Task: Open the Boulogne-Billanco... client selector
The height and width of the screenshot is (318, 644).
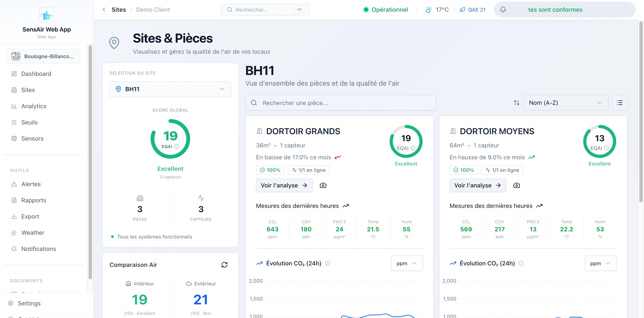Action: pos(43,56)
